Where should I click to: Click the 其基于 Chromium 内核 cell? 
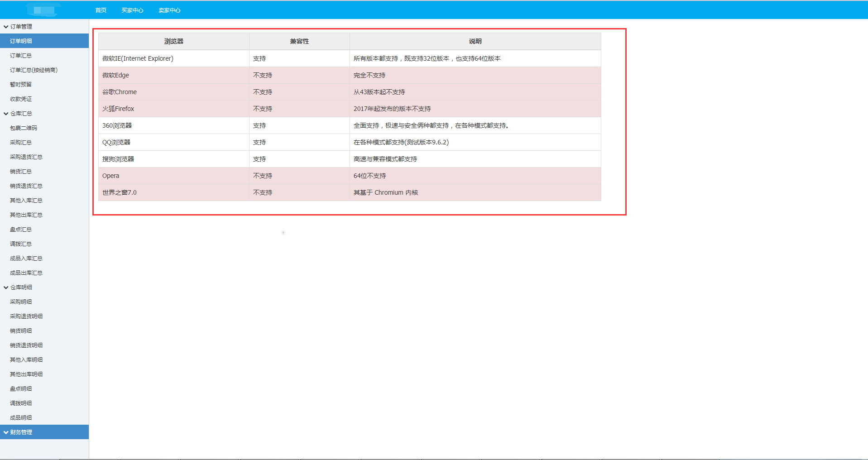[x=475, y=192]
